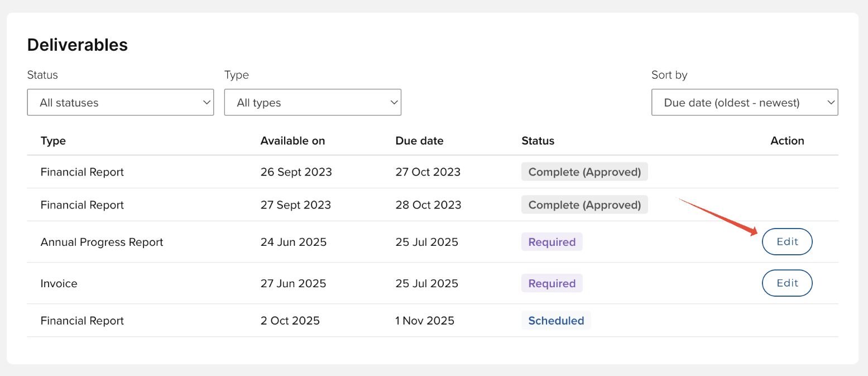Click the 26 Sept 2023 available date
This screenshot has height=376, width=868.
pyautogui.click(x=296, y=172)
